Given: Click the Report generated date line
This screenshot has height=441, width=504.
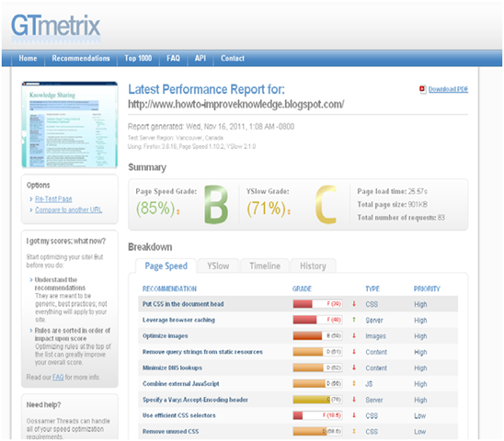Looking at the screenshot, I should pyautogui.click(x=211, y=127).
